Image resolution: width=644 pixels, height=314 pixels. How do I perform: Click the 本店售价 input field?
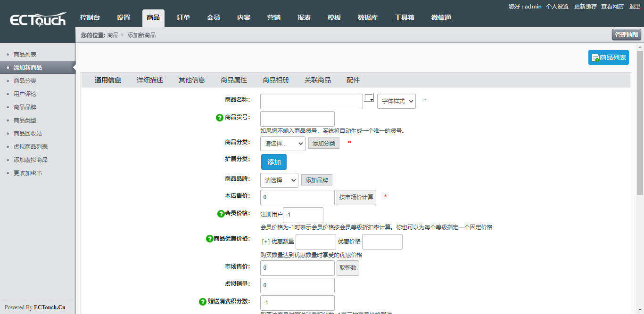click(x=297, y=197)
